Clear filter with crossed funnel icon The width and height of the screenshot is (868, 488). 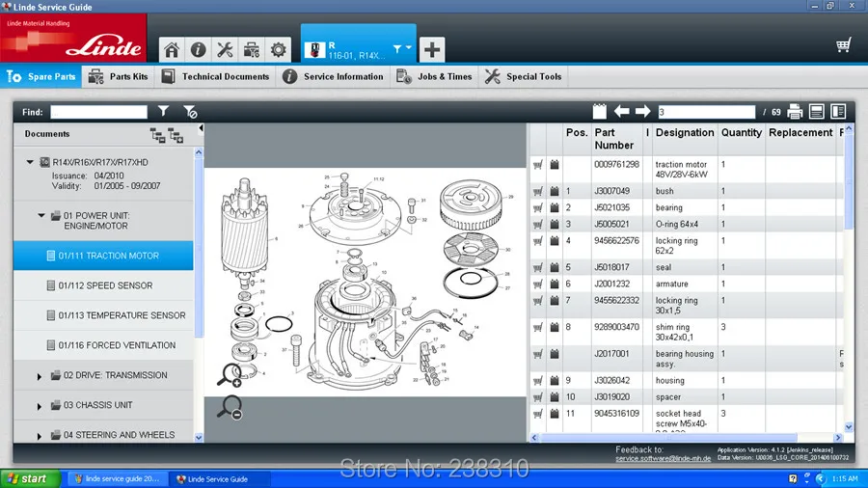(190, 112)
